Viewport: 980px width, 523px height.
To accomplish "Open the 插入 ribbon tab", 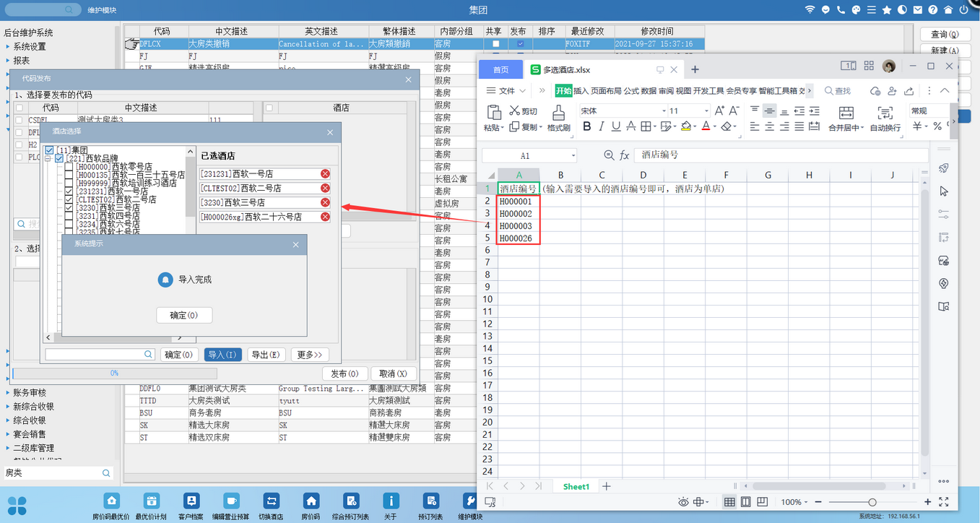I will click(581, 91).
